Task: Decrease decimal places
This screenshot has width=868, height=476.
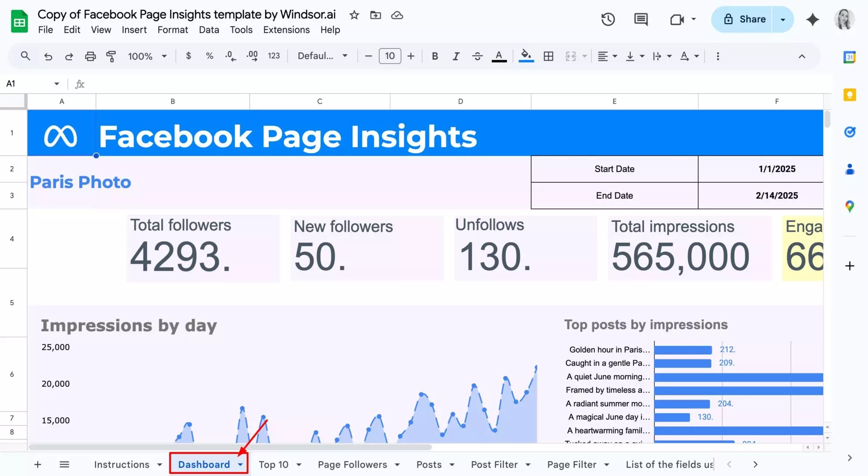Action: point(230,56)
